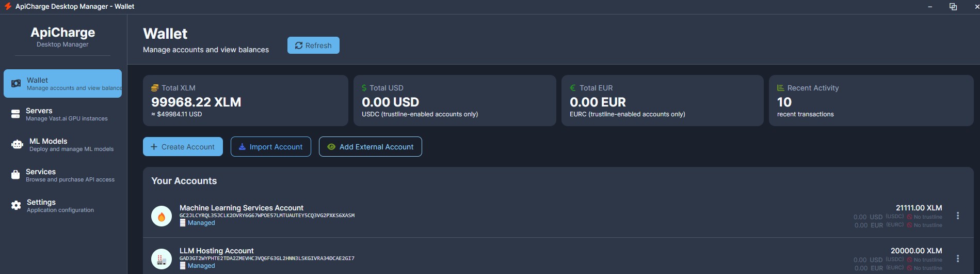Click the Servers sidebar icon

click(15, 114)
